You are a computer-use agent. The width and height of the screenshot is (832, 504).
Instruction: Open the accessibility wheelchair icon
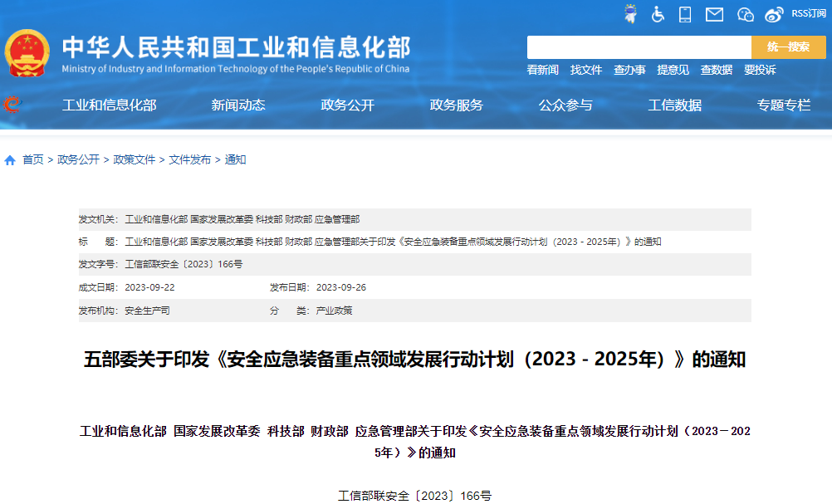click(x=658, y=14)
